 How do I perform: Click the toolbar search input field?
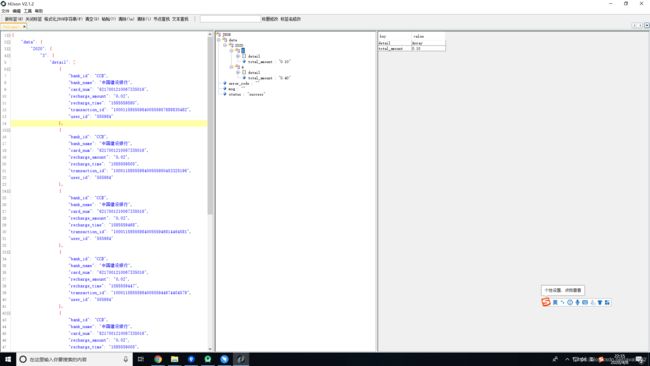[230, 19]
